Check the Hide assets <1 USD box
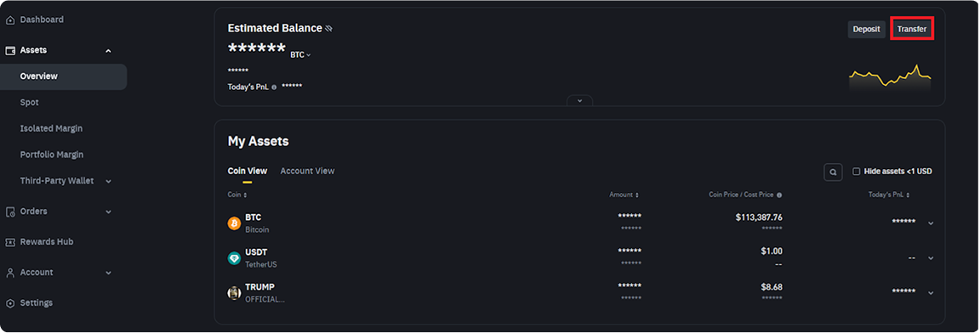The height and width of the screenshot is (333, 980). pos(857,172)
